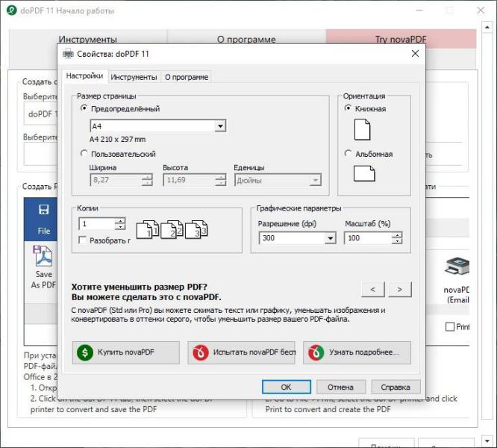Click the second collate pages icon

point(172,229)
